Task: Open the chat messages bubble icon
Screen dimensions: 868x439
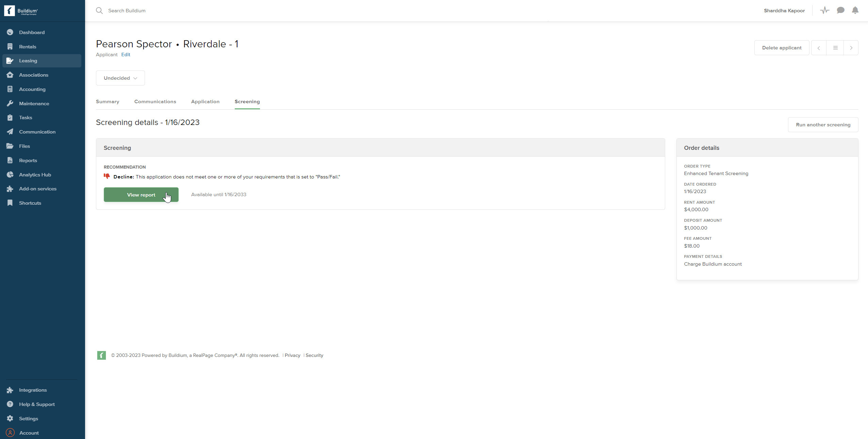Action: pyautogui.click(x=840, y=11)
